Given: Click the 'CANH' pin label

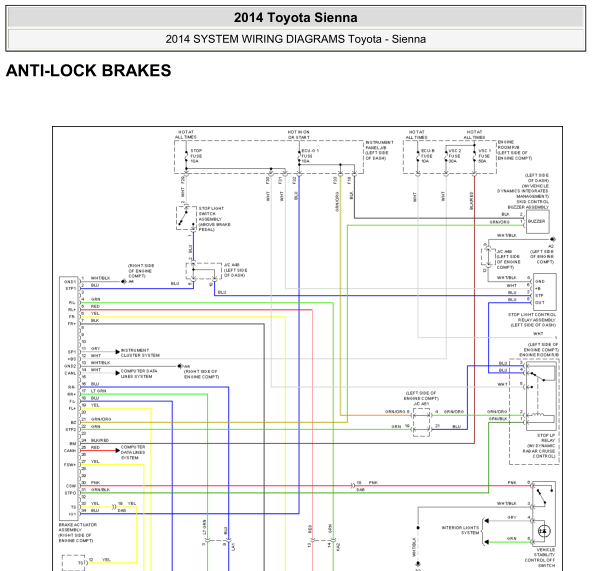Looking at the screenshot, I should pyautogui.click(x=70, y=451).
